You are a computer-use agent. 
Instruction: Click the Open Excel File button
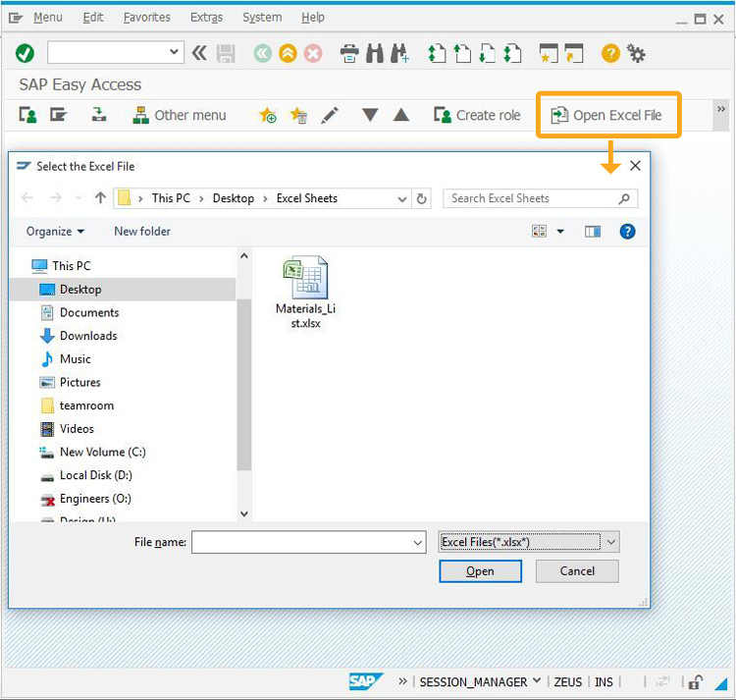tap(606, 115)
